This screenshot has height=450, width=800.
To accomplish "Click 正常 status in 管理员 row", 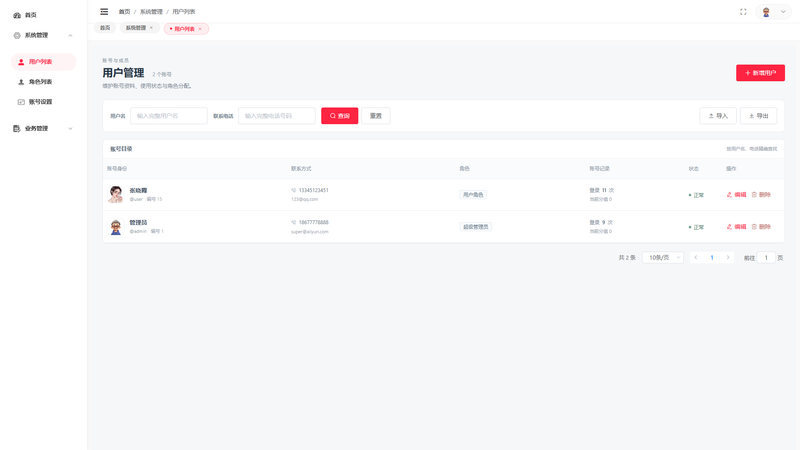I will 696,227.
